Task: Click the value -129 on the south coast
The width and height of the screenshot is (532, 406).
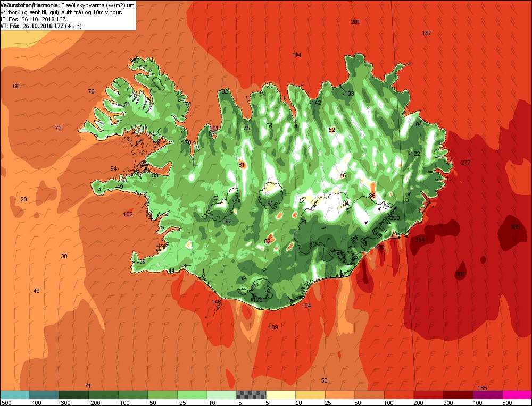Action: [257, 300]
